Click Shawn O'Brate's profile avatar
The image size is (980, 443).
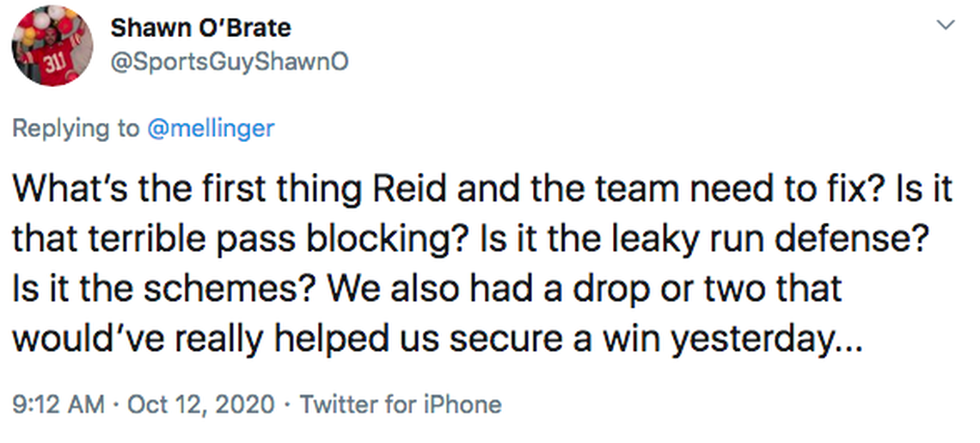tap(52, 46)
